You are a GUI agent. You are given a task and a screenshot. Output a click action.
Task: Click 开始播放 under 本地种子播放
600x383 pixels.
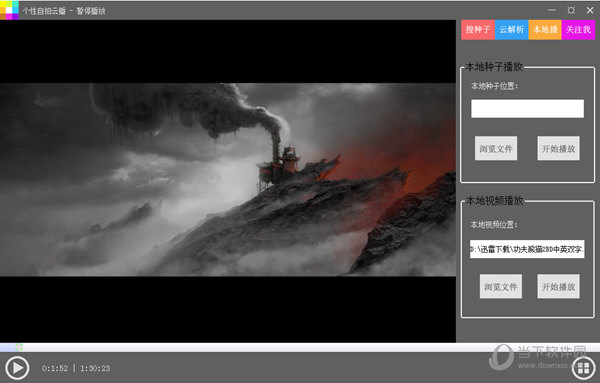[558, 148]
